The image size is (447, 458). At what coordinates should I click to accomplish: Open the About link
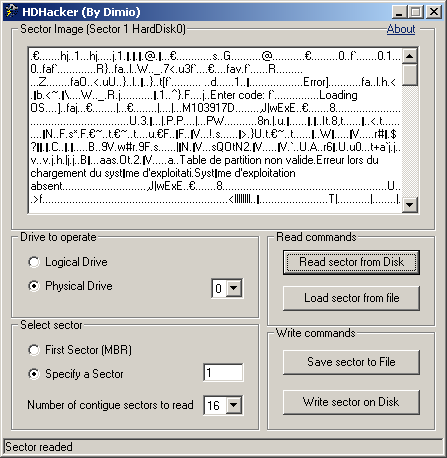[x=401, y=29]
